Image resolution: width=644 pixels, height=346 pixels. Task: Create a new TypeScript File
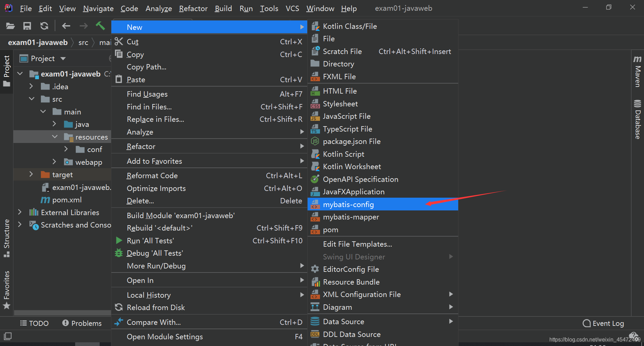tap(383, 129)
